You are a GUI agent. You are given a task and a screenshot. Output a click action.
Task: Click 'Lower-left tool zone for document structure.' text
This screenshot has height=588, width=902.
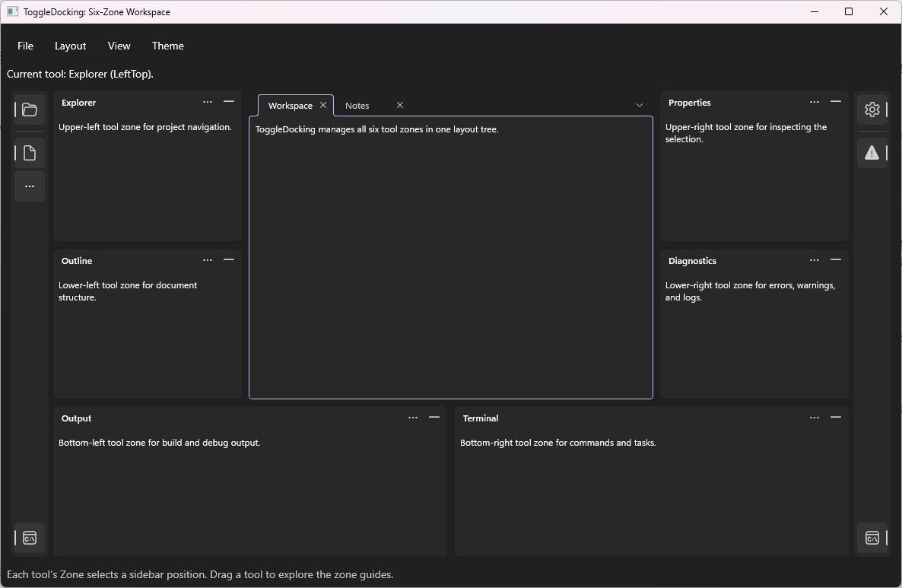pyautogui.click(x=128, y=291)
